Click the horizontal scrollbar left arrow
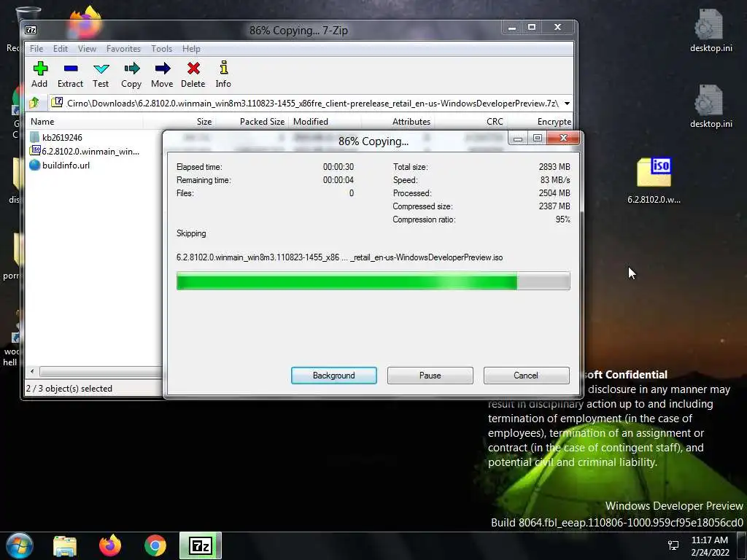Image resolution: width=747 pixels, height=560 pixels. [32, 371]
